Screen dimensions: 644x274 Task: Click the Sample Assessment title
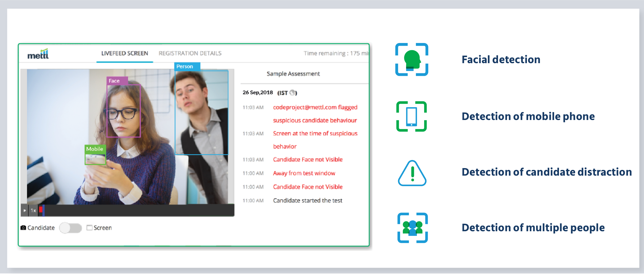point(293,74)
